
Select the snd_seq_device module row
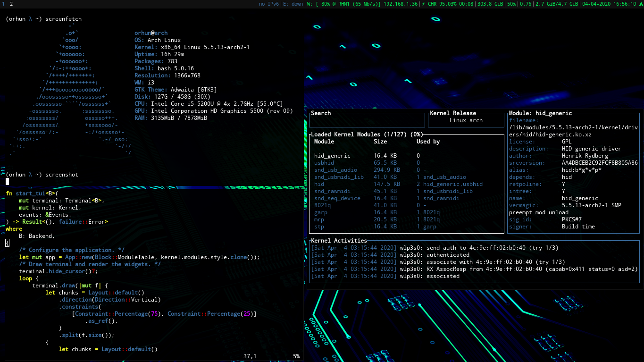(406, 198)
